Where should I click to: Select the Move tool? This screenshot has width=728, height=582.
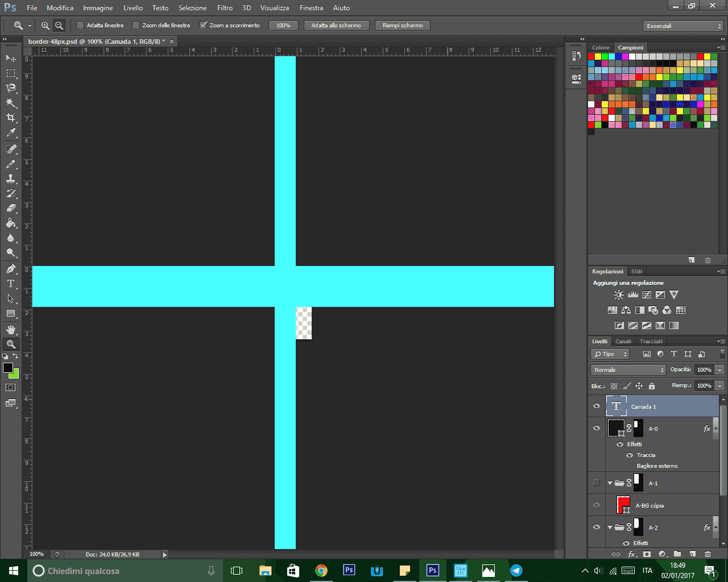[11, 59]
